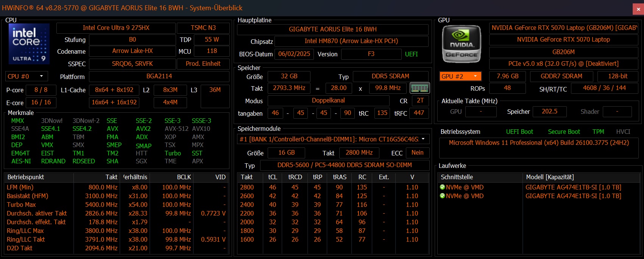Screen dimensions: 644x259
Task: Click the UEFI label beside the BIOS version
Action: tap(411, 54)
